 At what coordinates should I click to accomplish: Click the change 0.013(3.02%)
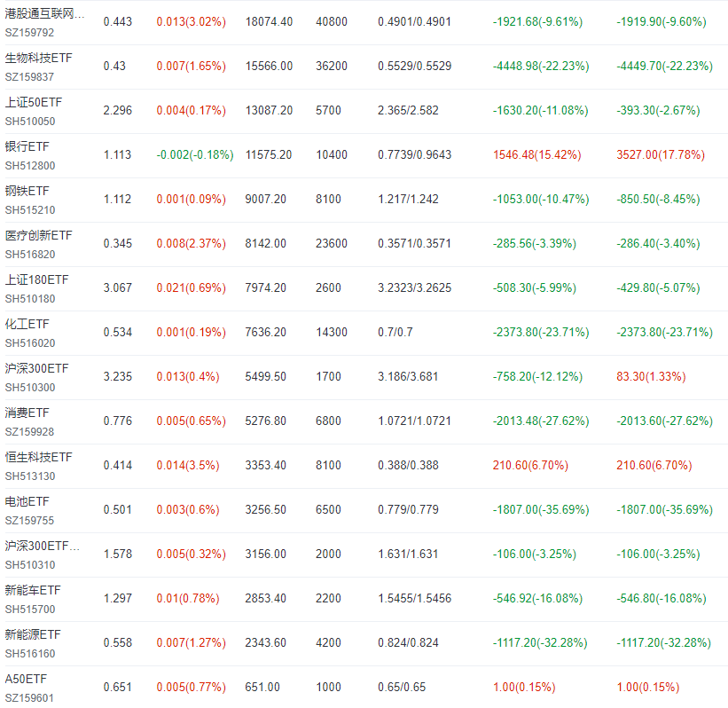coord(192,22)
